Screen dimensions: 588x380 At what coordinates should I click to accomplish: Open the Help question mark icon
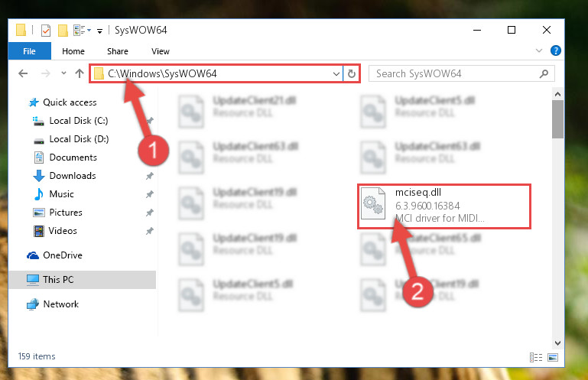[555, 50]
